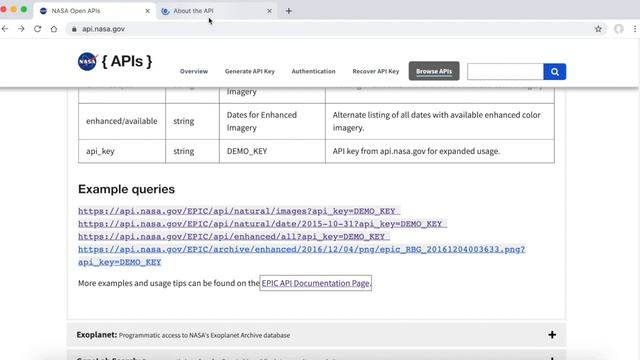
Task: Click the Example queries heading
Action: [126, 189]
